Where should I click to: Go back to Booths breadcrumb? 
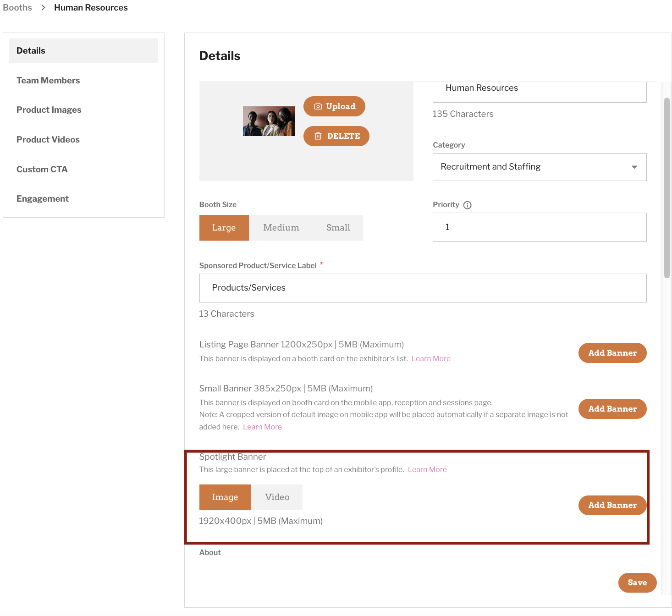[17, 8]
